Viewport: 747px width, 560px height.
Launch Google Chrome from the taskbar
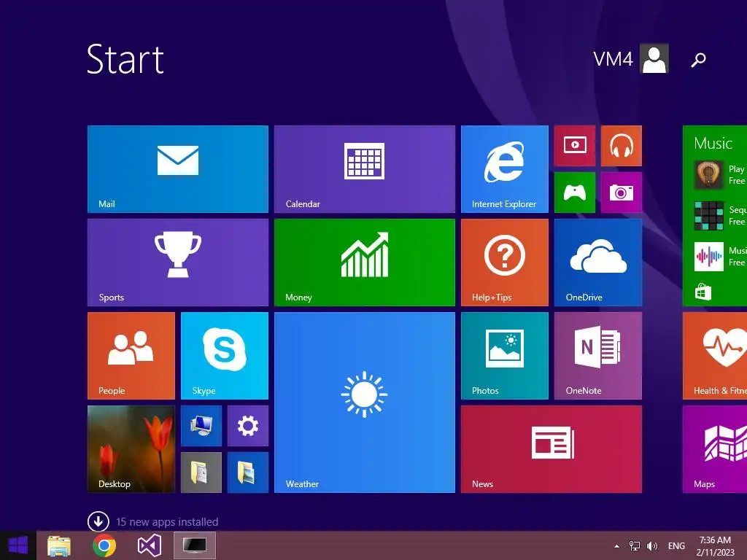click(104, 545)
